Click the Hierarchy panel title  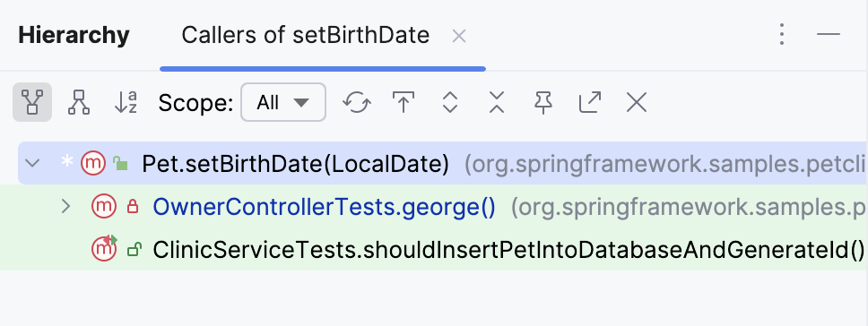[74, 35]
